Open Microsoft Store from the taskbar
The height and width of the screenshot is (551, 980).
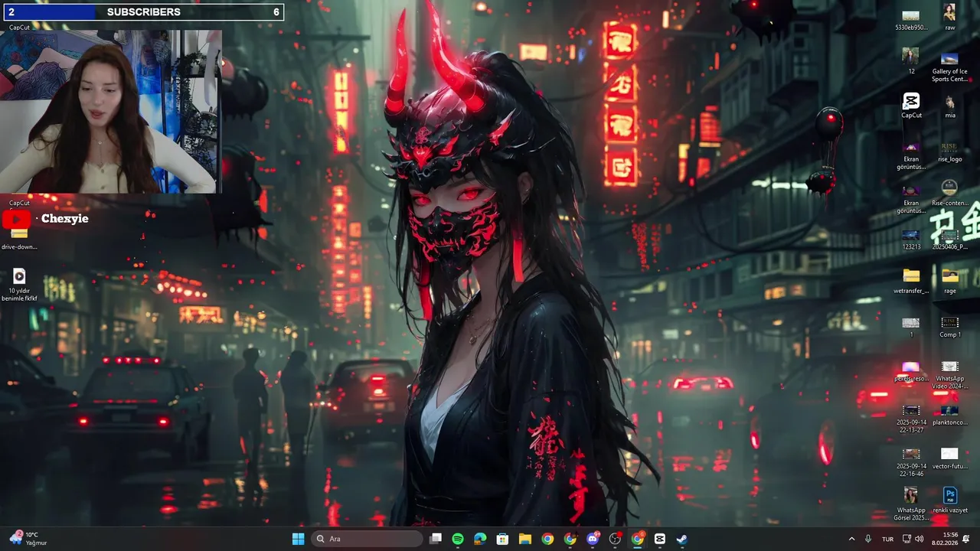502,539
